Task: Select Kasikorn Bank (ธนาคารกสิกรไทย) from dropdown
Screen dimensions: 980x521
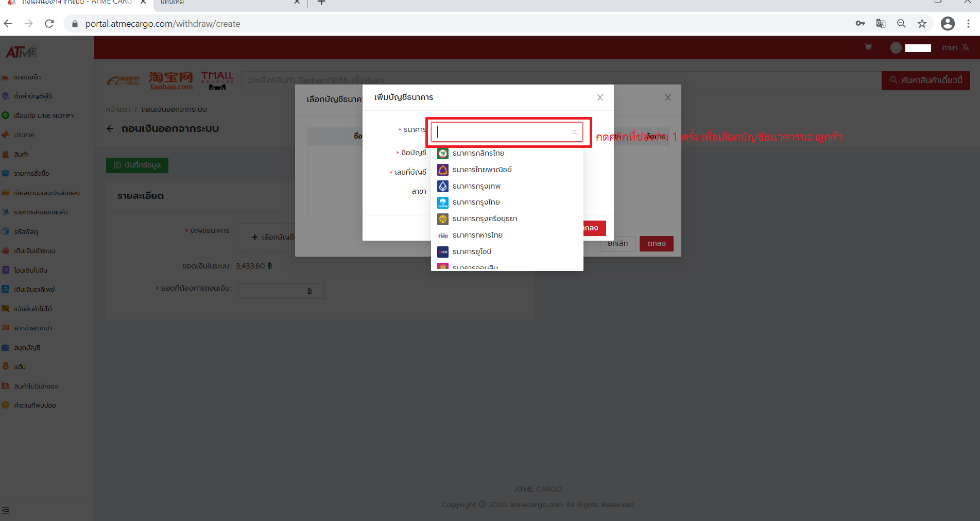Action: [x=478, y=154]
